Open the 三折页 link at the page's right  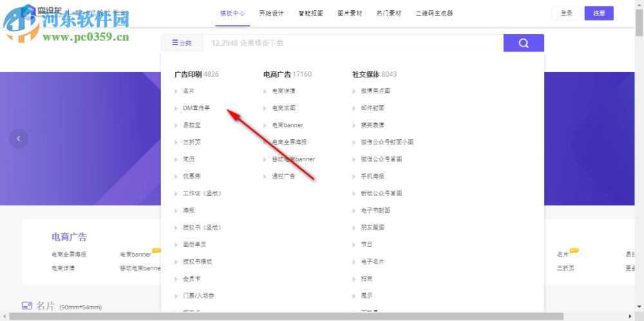565,268
